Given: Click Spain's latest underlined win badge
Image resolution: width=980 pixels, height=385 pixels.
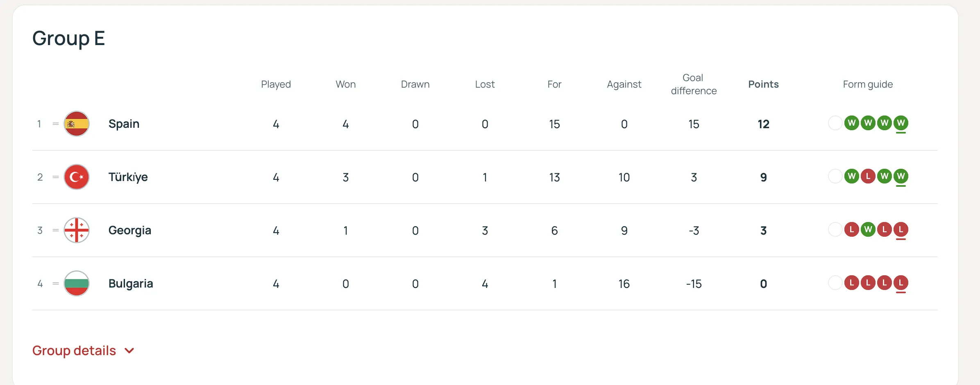Looking at the screenshot, I should [901, 123].
